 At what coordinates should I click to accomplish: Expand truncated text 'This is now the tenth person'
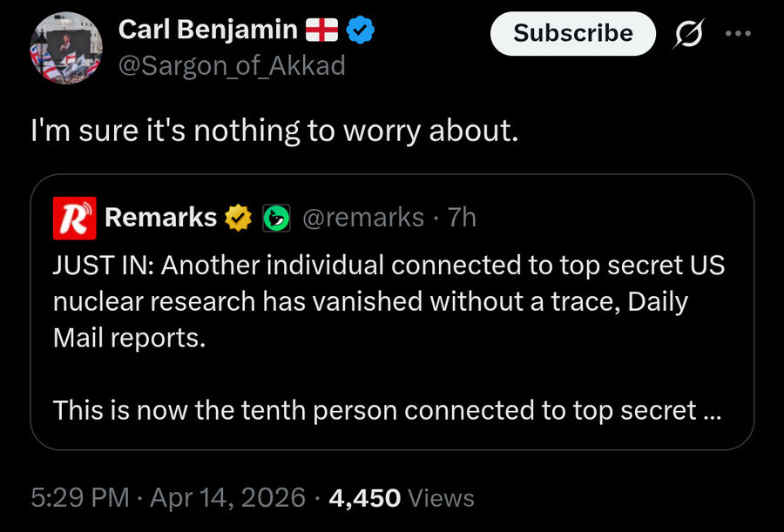tap(387, 410)
